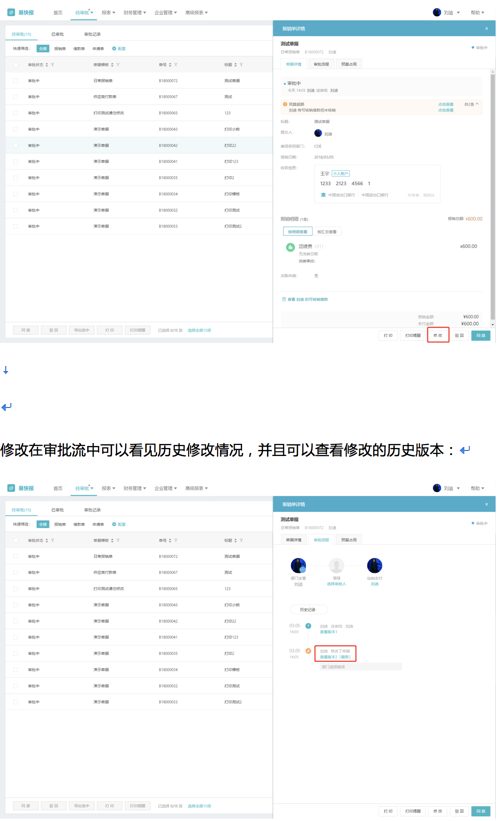Open the 刘迪 user dropdown in the first screenshot
This screenshot has width=497, height=821.
(x=447, y=12)
